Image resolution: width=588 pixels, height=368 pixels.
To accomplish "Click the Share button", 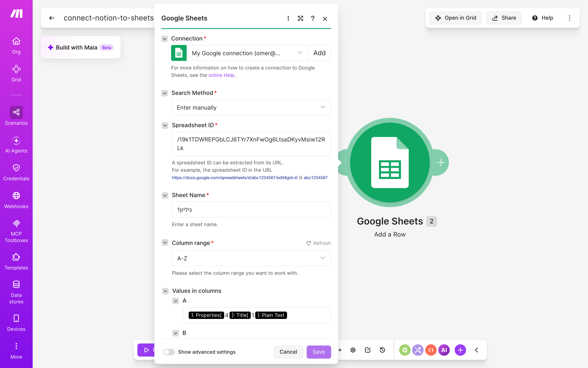I will tap(504, 18).
